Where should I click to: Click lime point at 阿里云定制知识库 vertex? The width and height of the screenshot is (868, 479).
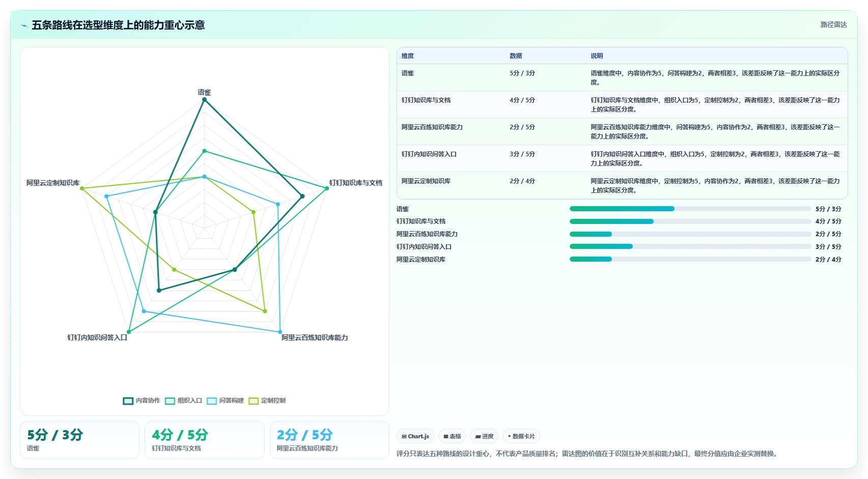(x=82, y=188)
